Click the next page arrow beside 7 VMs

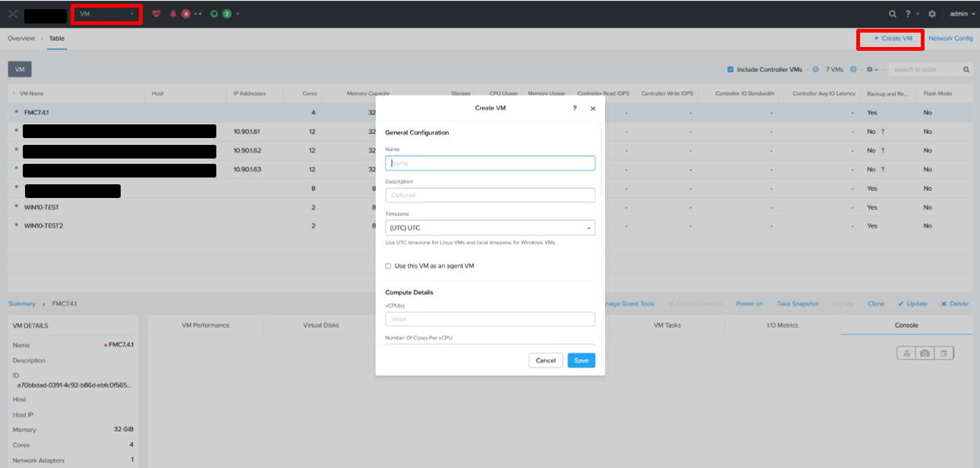(x=853, y=70)
